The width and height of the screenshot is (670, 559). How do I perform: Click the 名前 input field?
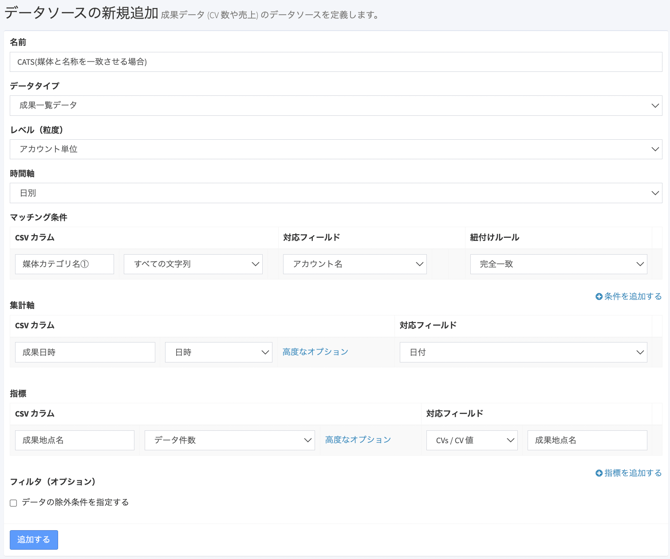point(336,62)
